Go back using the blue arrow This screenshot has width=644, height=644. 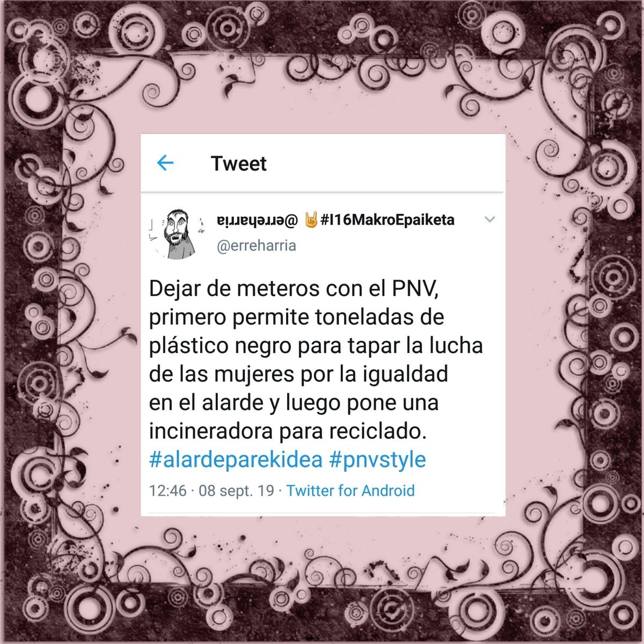pyautogui.click(x=165, y=163)
